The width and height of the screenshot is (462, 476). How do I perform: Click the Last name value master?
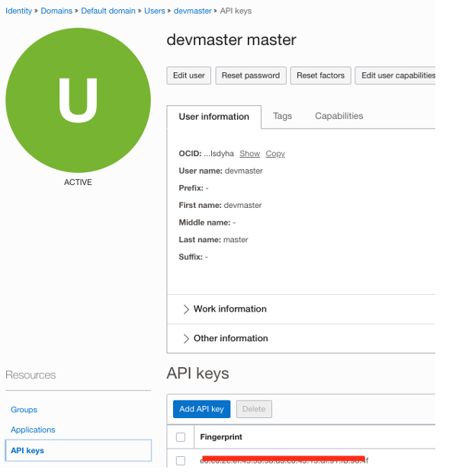click(x=236, y=240)
